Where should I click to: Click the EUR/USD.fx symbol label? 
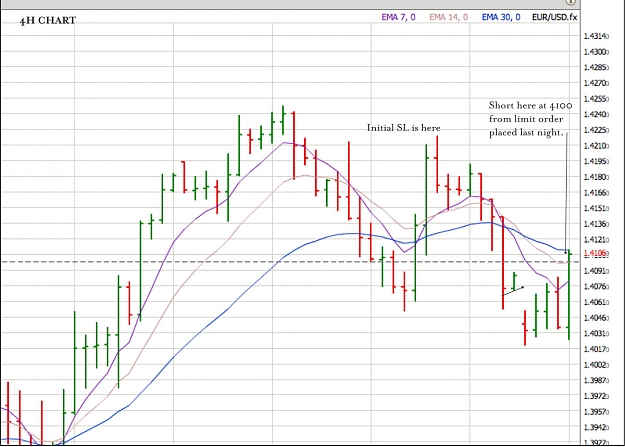(x=554, y=17)
